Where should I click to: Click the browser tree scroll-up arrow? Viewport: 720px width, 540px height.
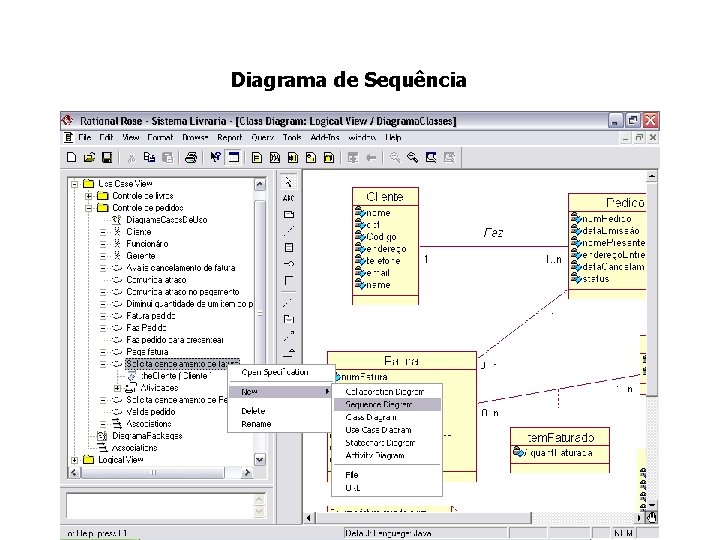click(x=260, y=185)
